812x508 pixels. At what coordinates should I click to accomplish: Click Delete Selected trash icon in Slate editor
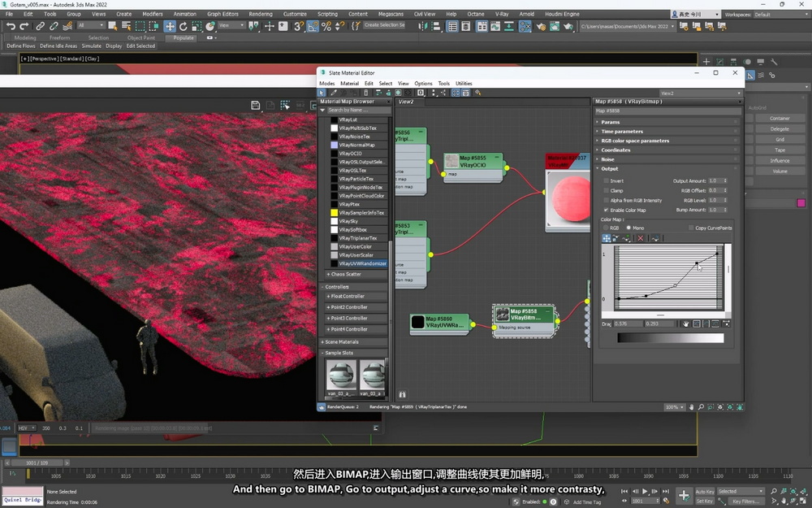click(x=365, y=93)
